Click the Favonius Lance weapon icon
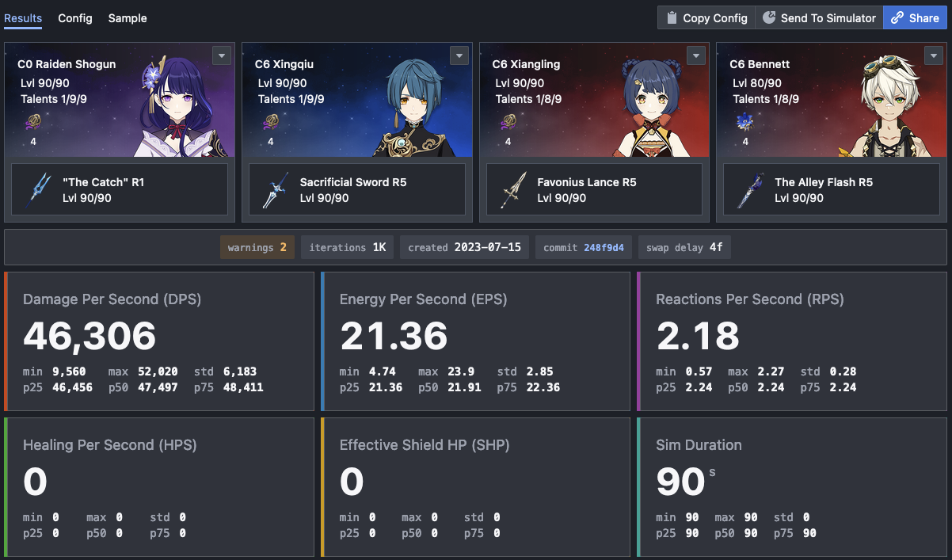 (x=513, y=190)
